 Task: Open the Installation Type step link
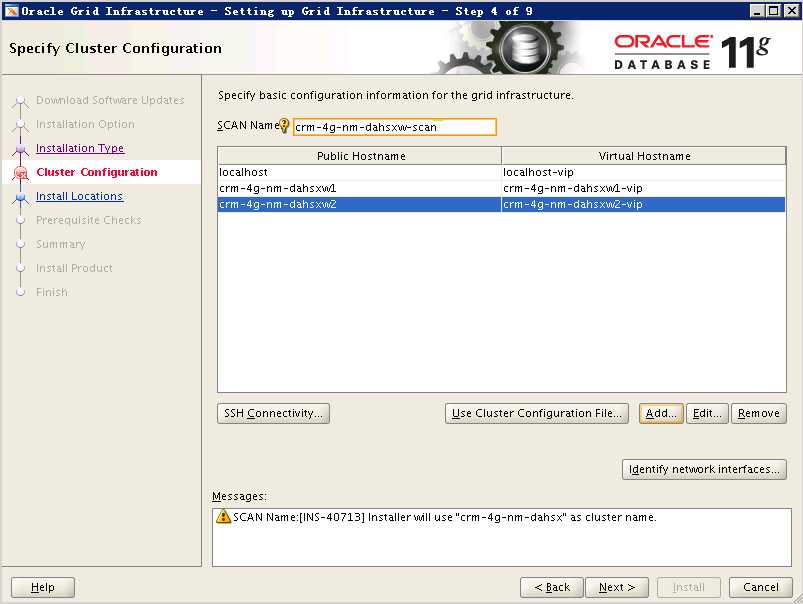pos(80,148)
